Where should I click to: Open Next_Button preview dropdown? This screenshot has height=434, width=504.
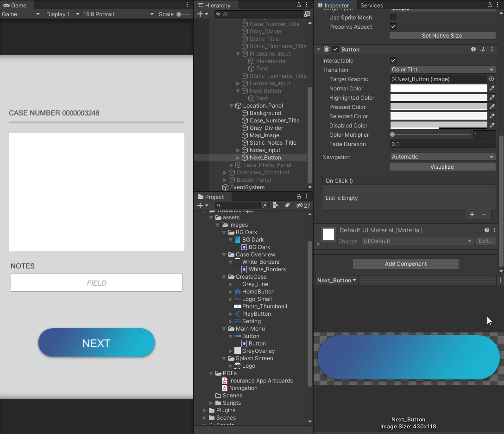tap(336, 280)
